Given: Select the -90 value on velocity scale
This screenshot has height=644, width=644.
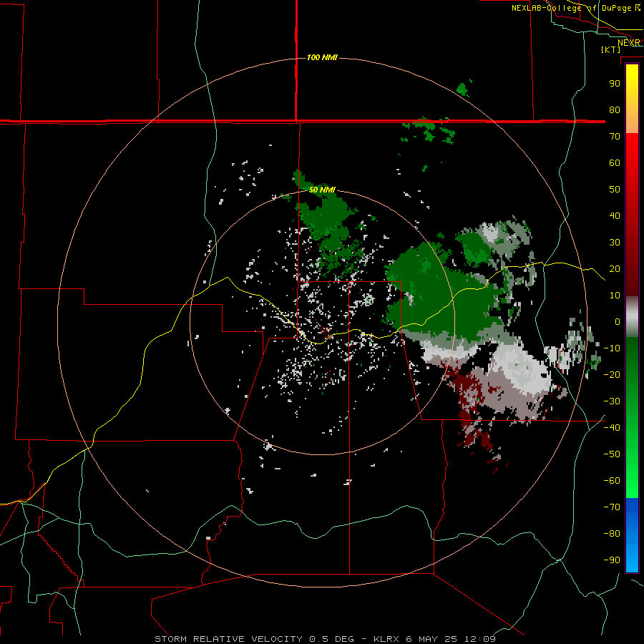Looking at the screenshot, I should point(612,560).
